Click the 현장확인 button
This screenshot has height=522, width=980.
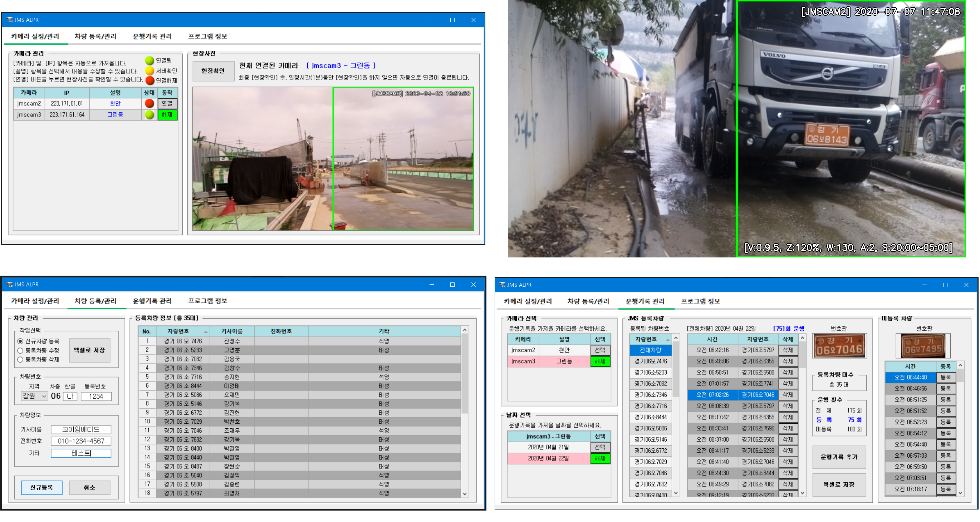pyautogui.click(x=213, y=71)
